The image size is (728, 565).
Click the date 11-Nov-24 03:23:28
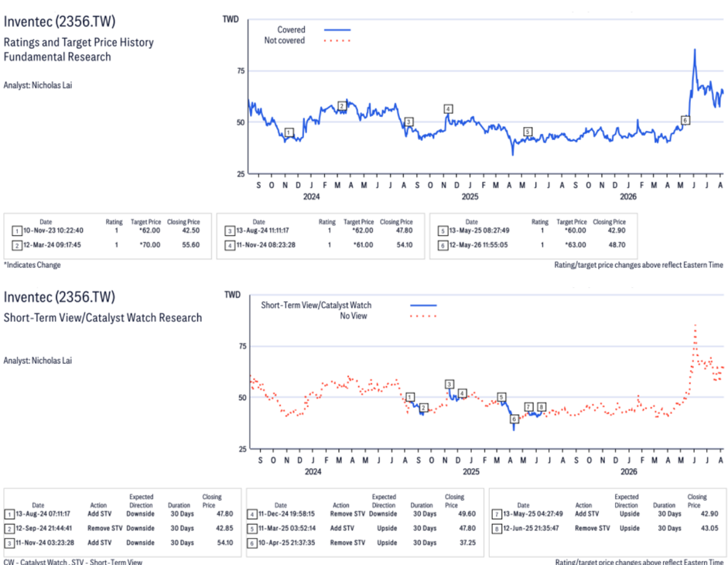point(44,543)
